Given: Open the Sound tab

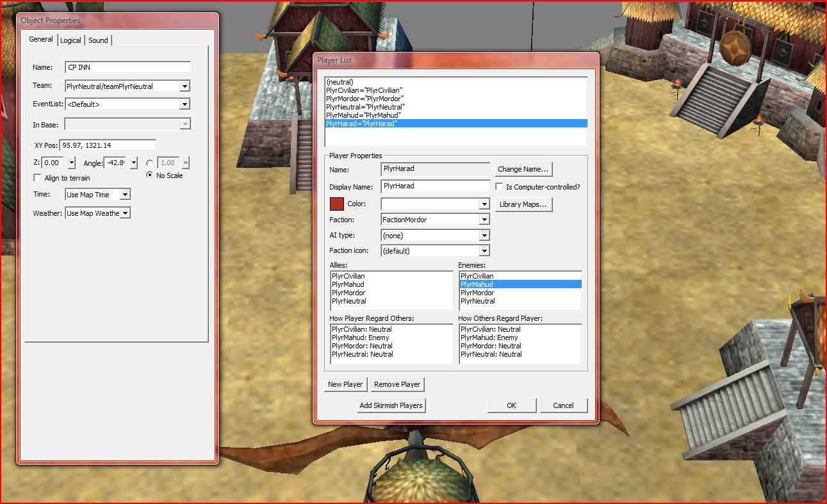Looking at the screenshot, I should (98, 40).
